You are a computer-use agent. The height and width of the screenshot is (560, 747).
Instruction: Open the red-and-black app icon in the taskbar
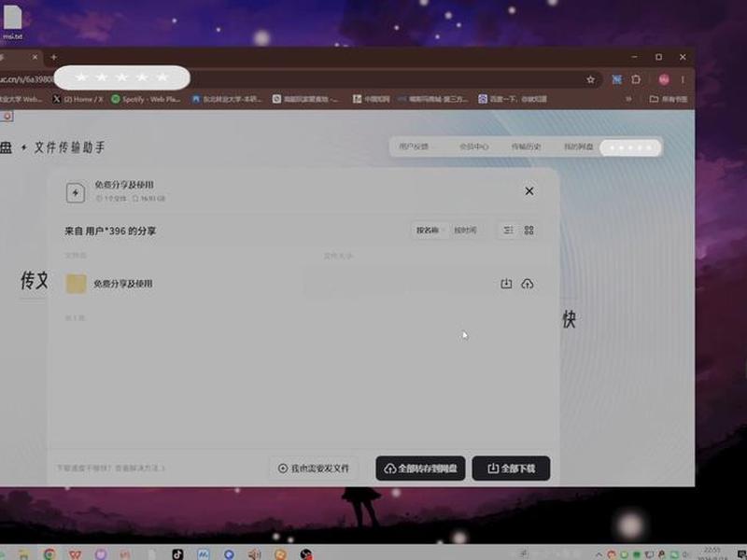point(306,553)
